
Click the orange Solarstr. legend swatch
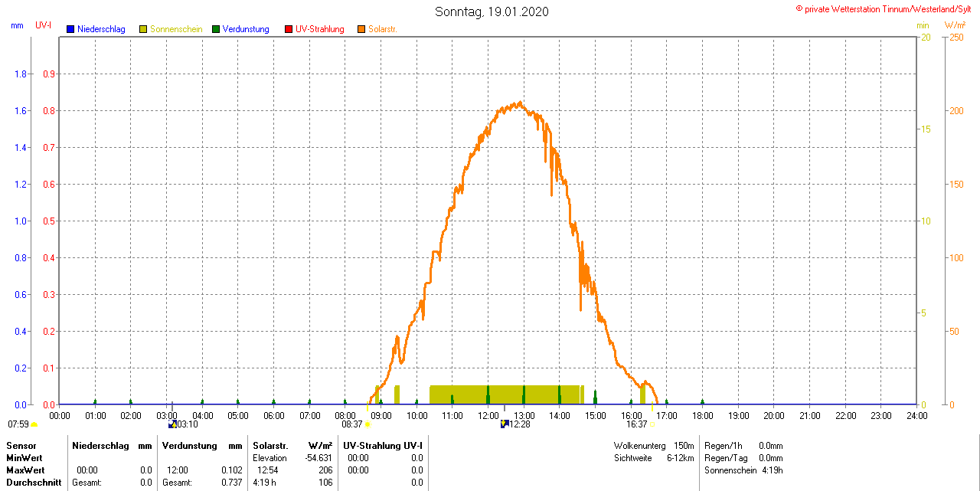click(361, 29)
